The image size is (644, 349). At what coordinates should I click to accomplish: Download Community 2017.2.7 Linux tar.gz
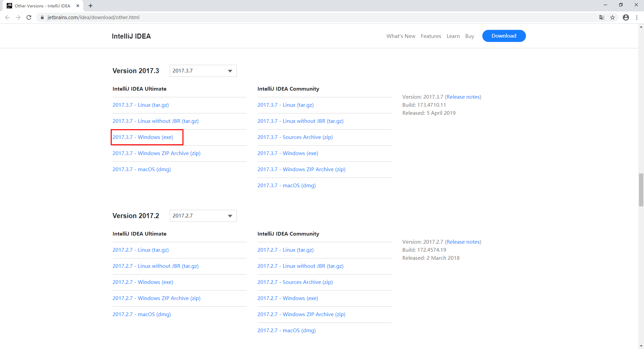285,250
